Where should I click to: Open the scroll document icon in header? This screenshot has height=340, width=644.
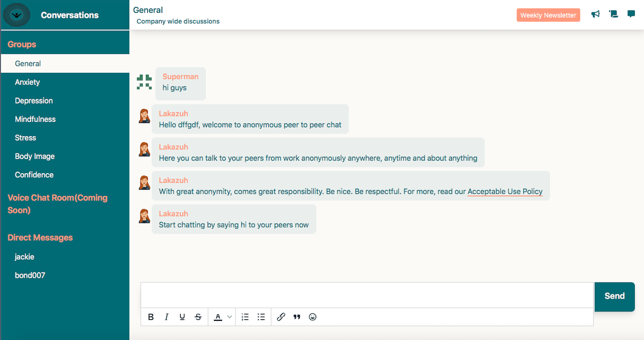point(614,14)
